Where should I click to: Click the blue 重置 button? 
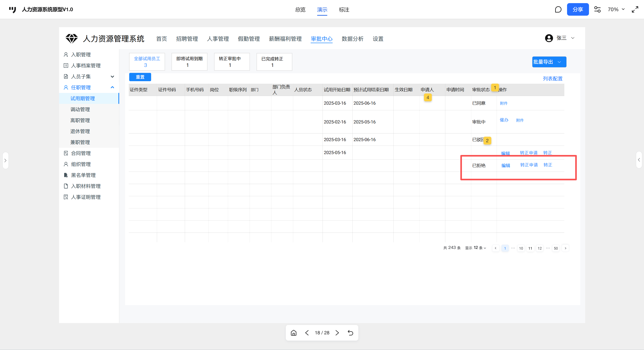coord(140,77)
